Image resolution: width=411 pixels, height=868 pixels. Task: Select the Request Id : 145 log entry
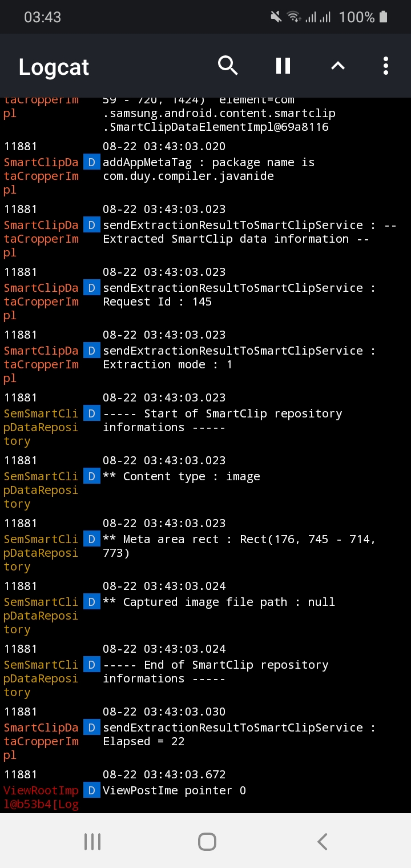[x=228, y=295]
